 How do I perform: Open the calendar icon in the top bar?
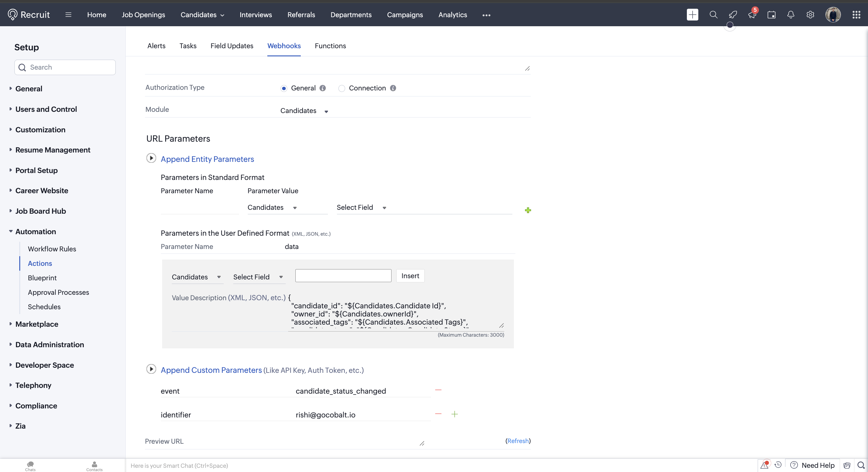tap(772, 15)
